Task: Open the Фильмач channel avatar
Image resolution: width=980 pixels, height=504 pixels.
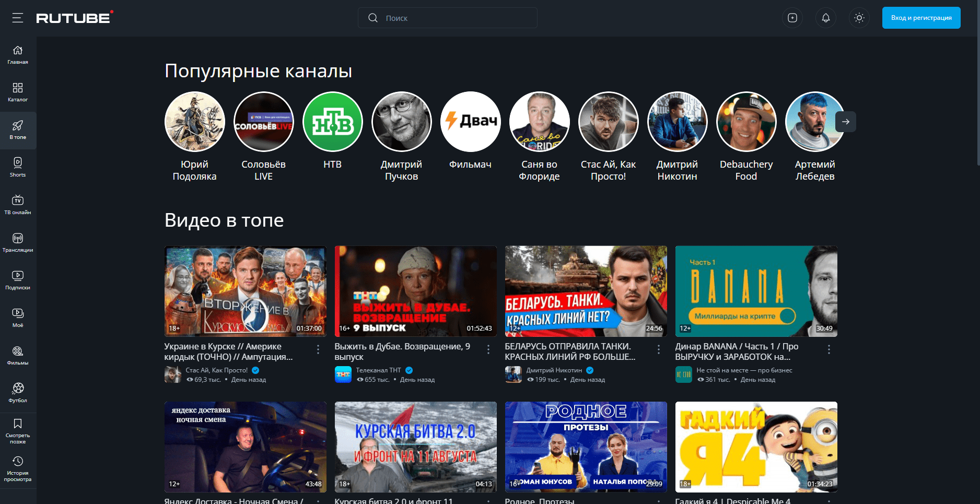Action: point(471,122)
